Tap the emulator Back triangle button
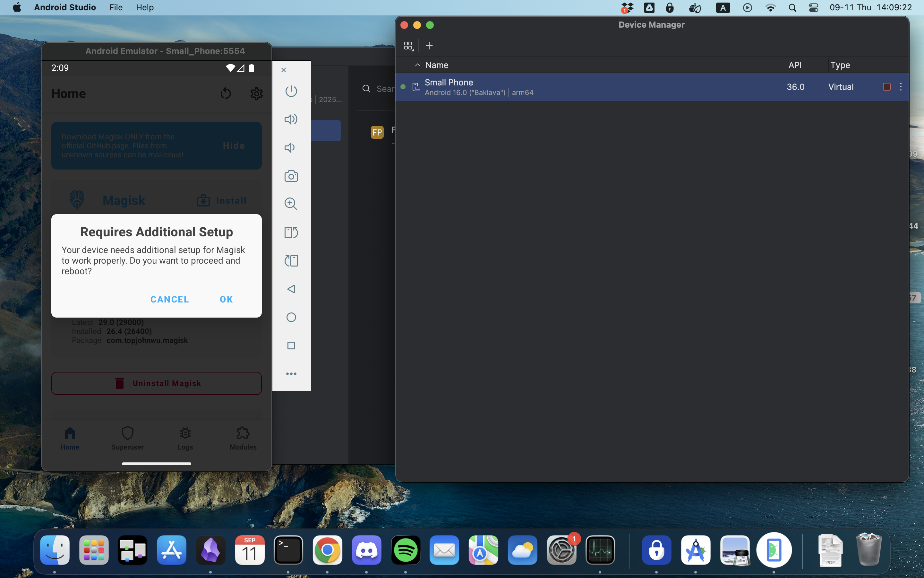 (x=291, y=289)
